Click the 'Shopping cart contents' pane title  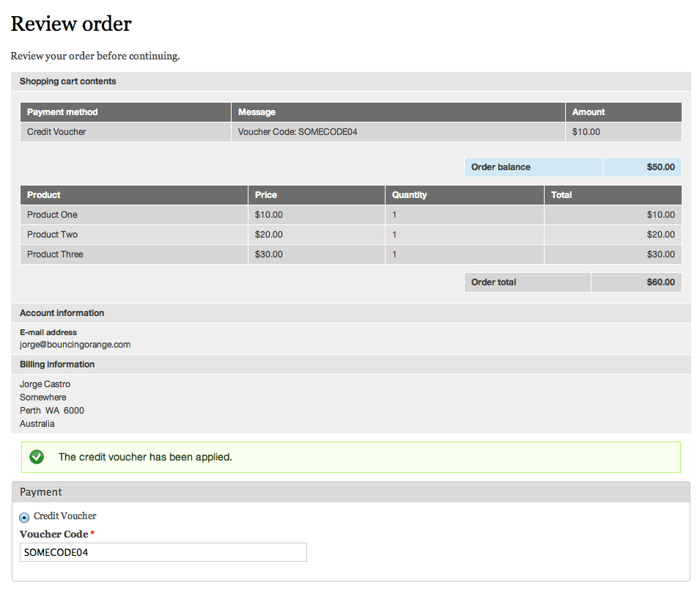coord(68,81)
